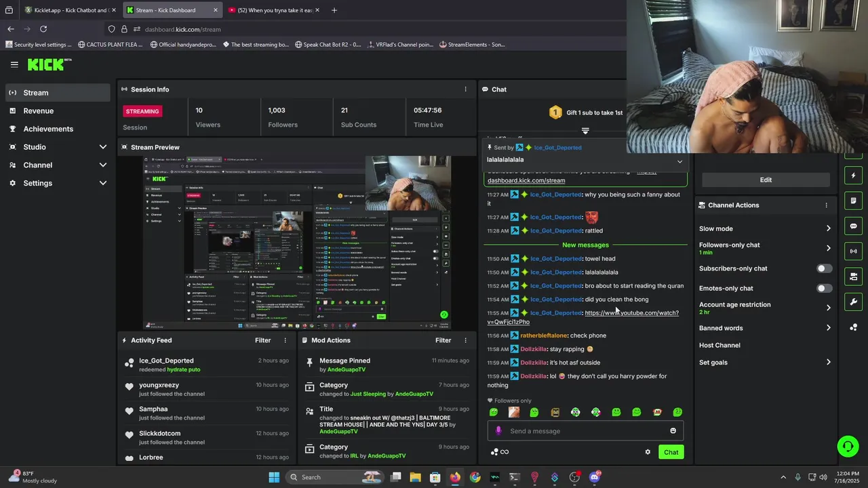Toggle Subscribers-only chat switch
Image resolution: width=868 pixels, height=488 pixels.
pyautogui.click(x=824, y=268)
